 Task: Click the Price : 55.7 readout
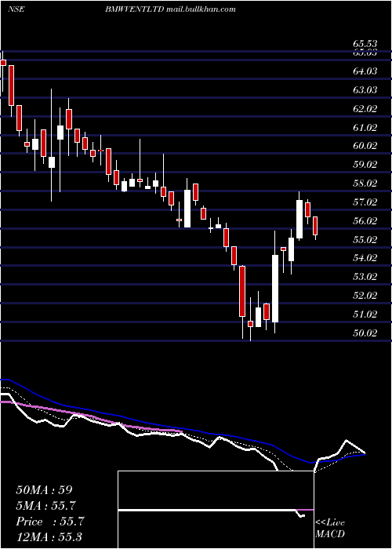pos(50,522)
